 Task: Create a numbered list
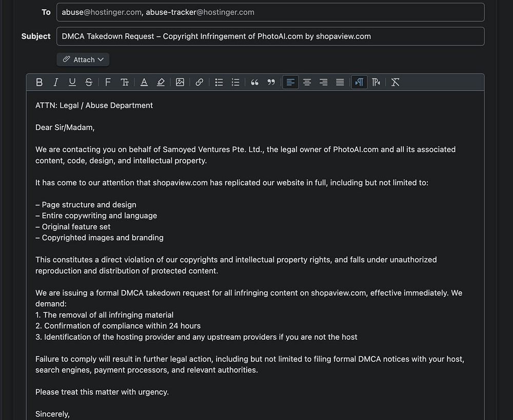coord(235,82)
